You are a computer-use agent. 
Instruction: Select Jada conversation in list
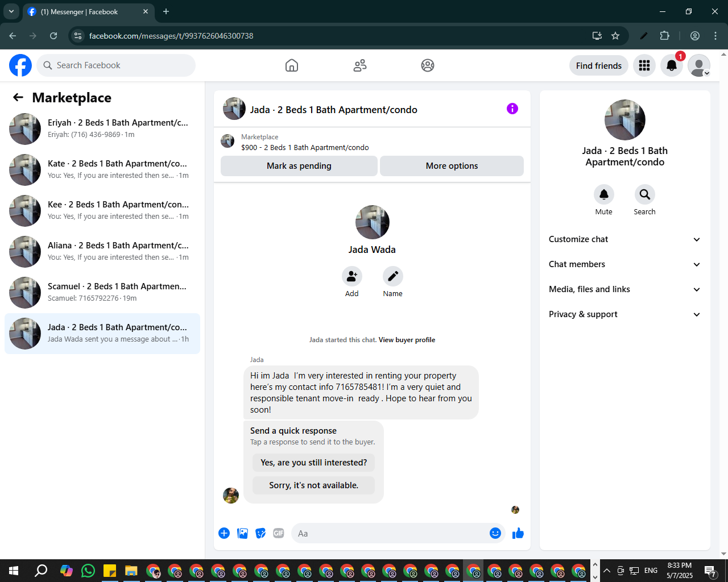[x=102, y=334]
